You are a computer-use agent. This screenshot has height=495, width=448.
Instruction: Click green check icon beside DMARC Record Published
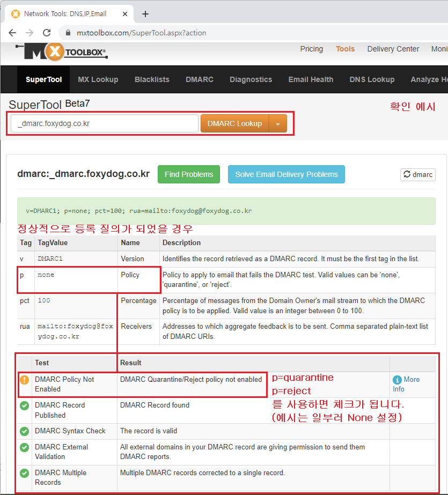click(24, 405)
